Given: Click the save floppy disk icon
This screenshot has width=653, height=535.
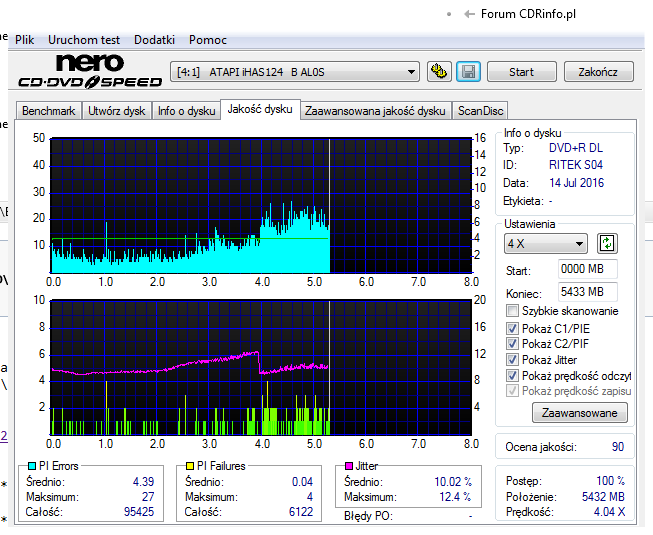Looking at the screenshot, I should 469,72.
